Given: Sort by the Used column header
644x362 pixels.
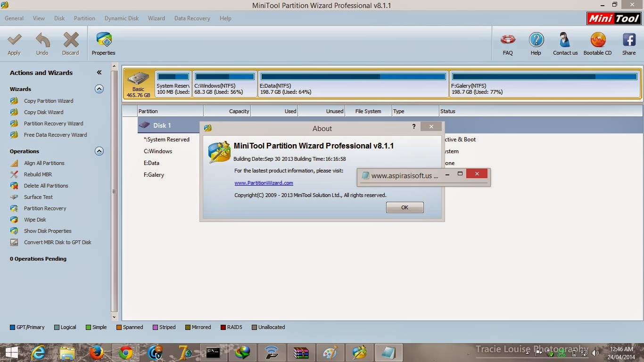Looking at the screenshot, I should pos(274,111).
